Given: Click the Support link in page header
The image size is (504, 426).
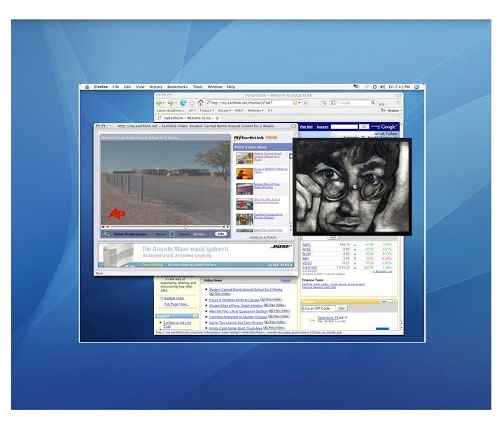Looking at the screenshot, I should pyautogui.click(x=323, y=127).
